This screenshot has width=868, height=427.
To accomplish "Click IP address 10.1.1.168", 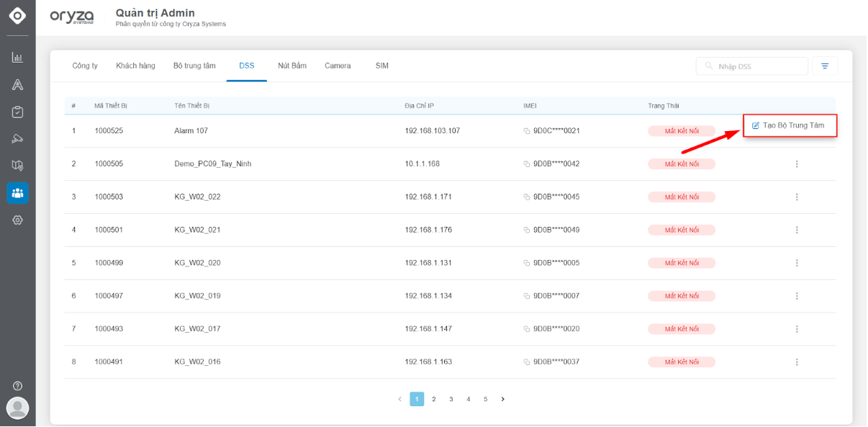I will point(422,164).
